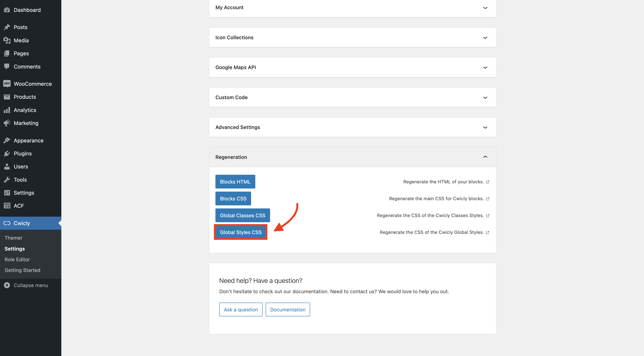The height and width of the screenshot is (356, 644).
Task: Open external link icon beside Blocks HTML description
Action: coord(487,182)
